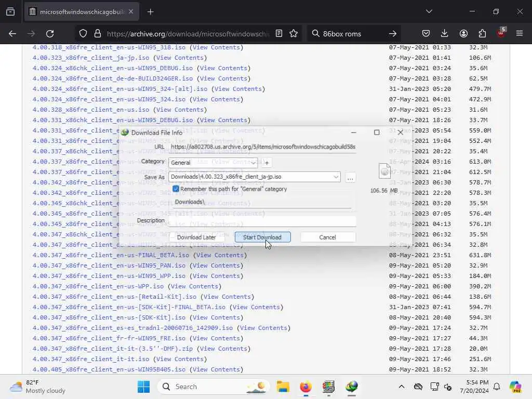The height and width of the screenshot is (399, 532).
Task: Open it-it-(3.5''-DMF).zip link
Action: [x=112, y=349]
